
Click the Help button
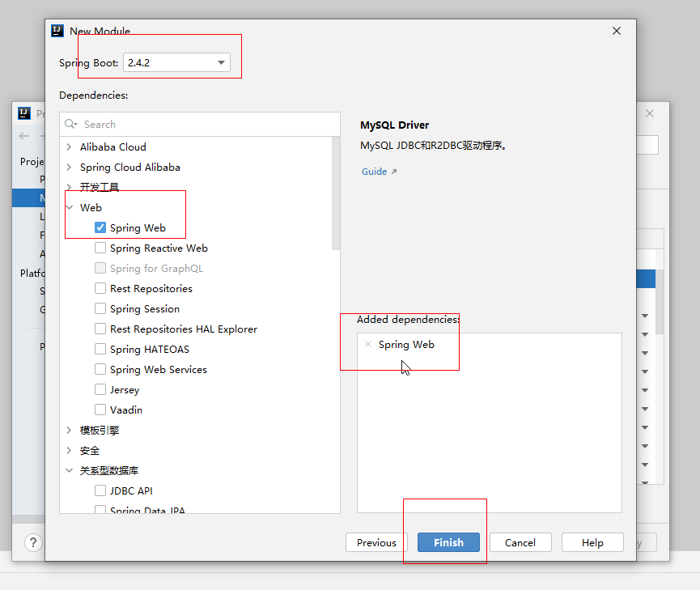[592, 542]
